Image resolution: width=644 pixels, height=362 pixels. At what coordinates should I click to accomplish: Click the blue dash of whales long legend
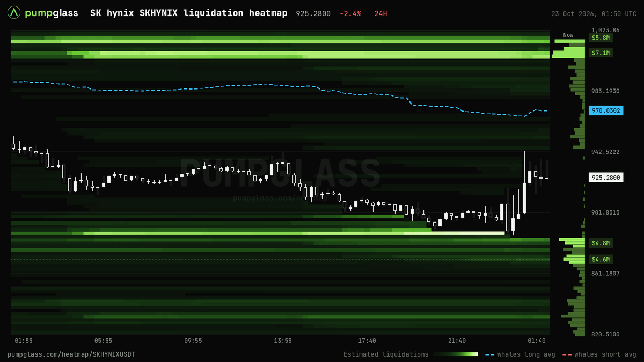[x=489, y=354]
